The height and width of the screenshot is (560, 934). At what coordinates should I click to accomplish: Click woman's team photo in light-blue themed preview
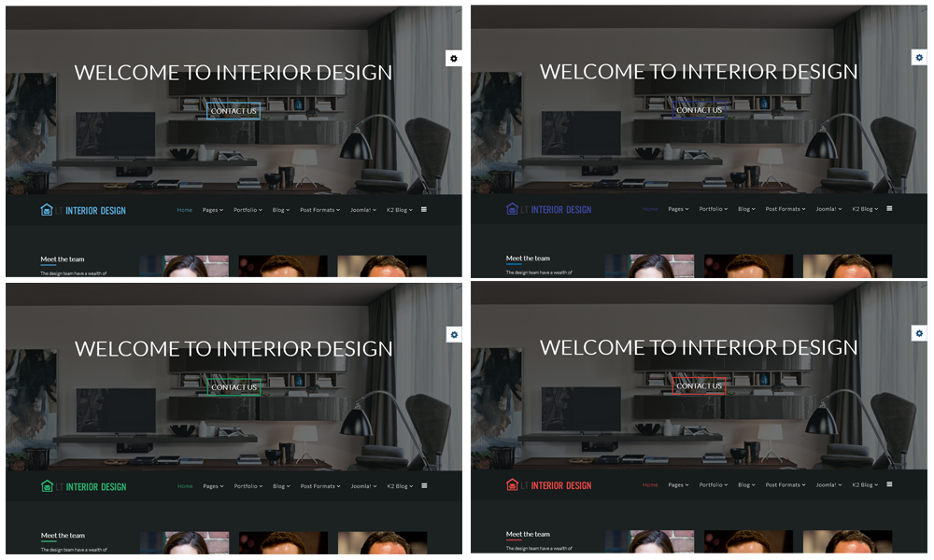pos(184,266)
